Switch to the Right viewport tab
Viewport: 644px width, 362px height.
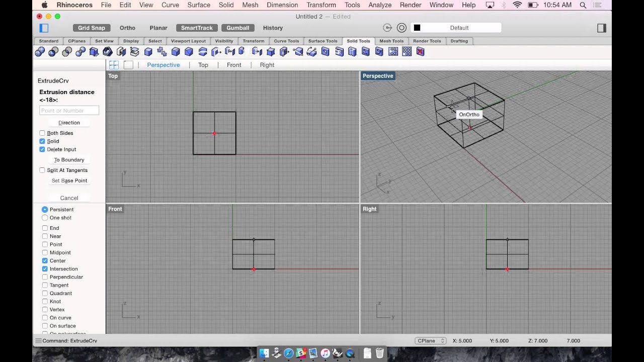click(x=267, y=65)
